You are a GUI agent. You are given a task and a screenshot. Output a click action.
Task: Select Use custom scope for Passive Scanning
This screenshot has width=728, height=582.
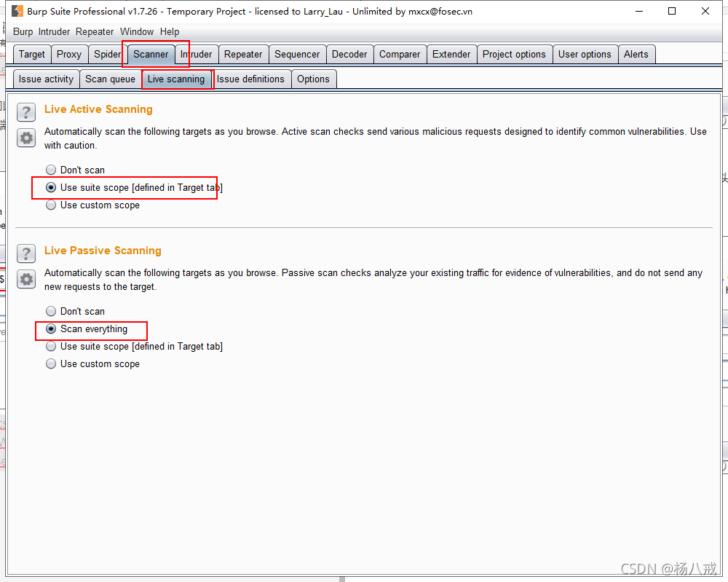coord(93,364)
